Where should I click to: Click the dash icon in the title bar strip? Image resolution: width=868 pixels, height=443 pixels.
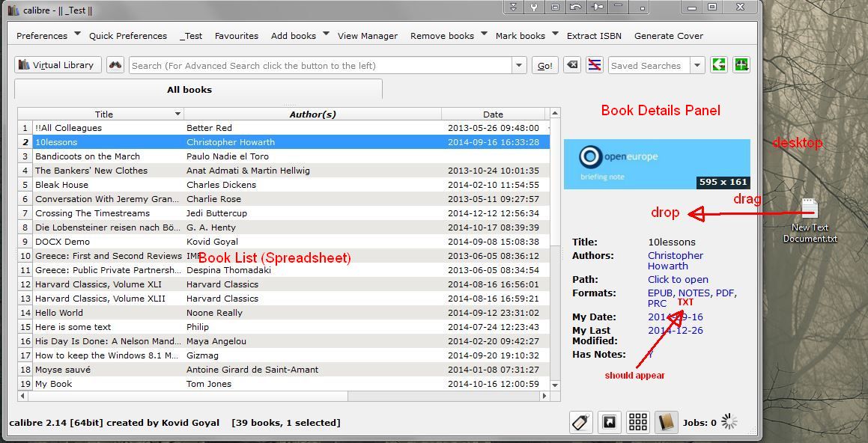coord(619,6)
